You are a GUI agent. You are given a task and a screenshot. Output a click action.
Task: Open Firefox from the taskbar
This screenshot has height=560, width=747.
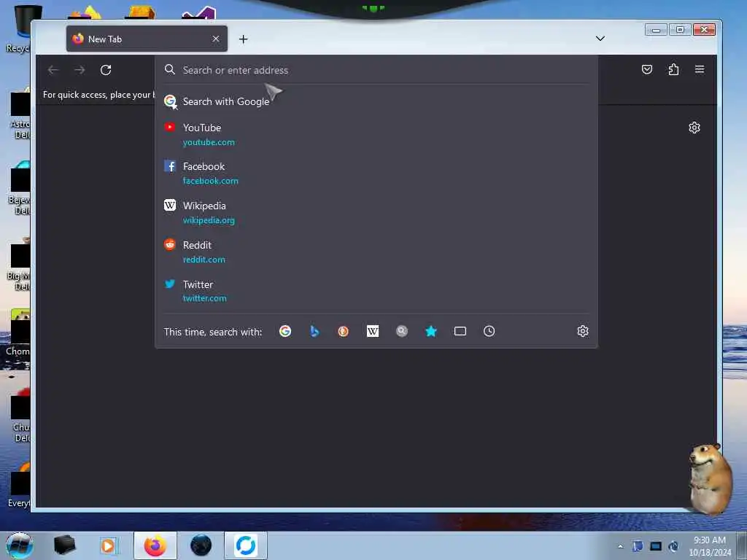click(155, 545)
